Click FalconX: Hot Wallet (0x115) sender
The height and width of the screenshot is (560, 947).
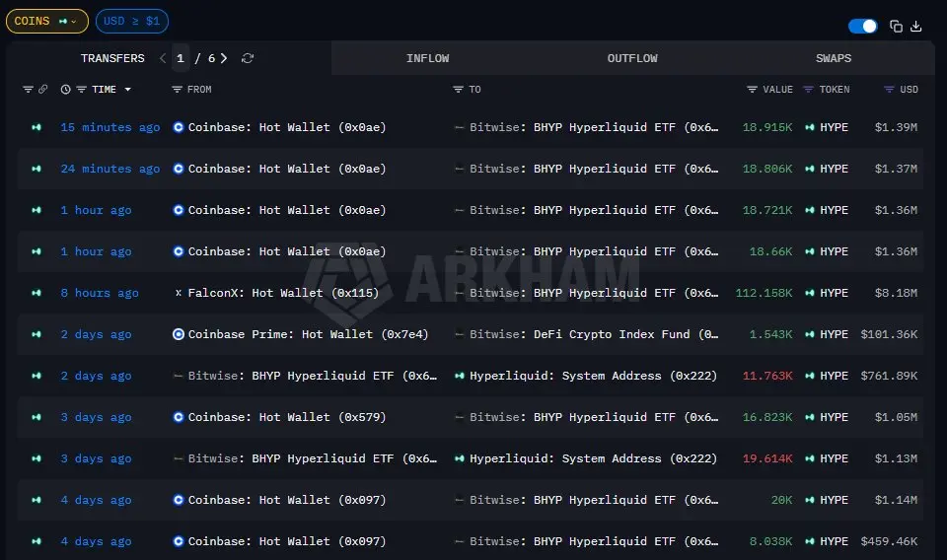pyautogui.click(x=283, y=293)
